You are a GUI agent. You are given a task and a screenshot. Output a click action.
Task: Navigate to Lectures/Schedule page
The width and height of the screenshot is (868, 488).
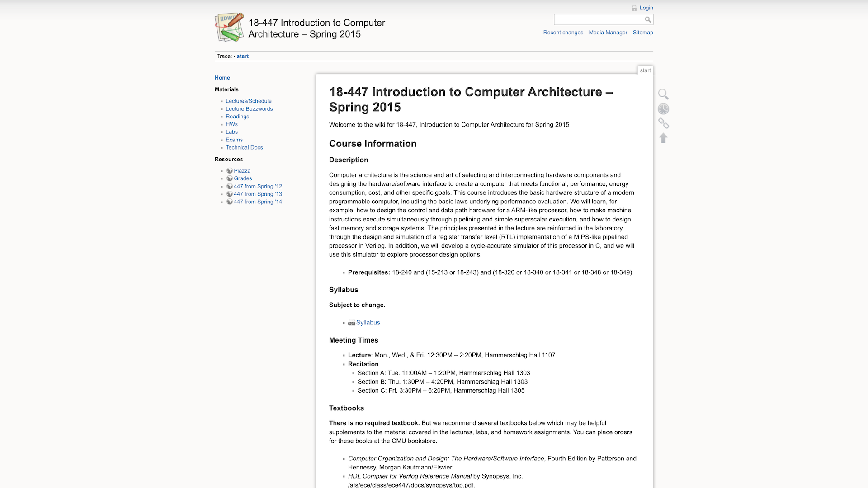click(248, 101)
